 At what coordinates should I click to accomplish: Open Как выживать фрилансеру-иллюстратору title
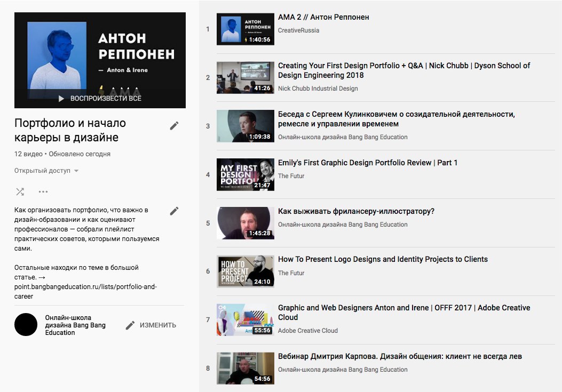[x=357, y=211]
